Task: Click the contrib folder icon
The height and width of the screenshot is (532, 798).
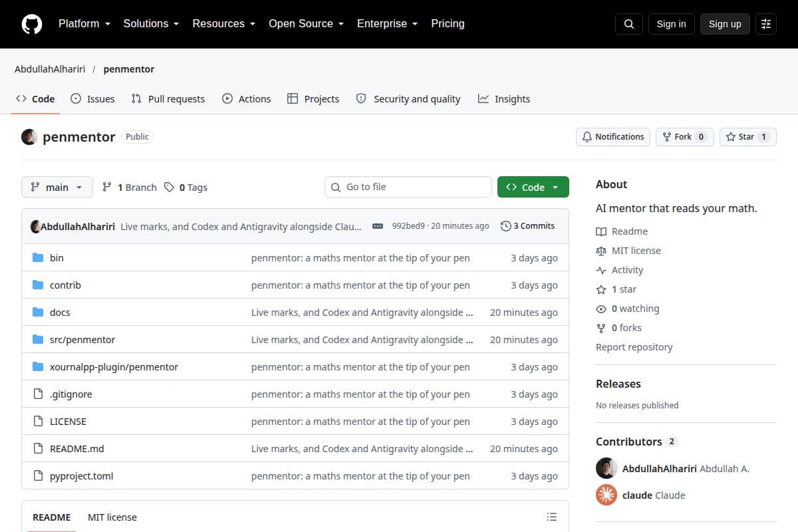Action: pyautogui.click(x=38, y=285)
